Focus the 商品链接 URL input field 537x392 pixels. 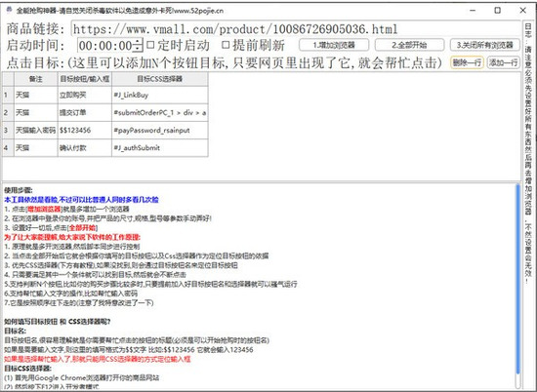tap(296, 28)
